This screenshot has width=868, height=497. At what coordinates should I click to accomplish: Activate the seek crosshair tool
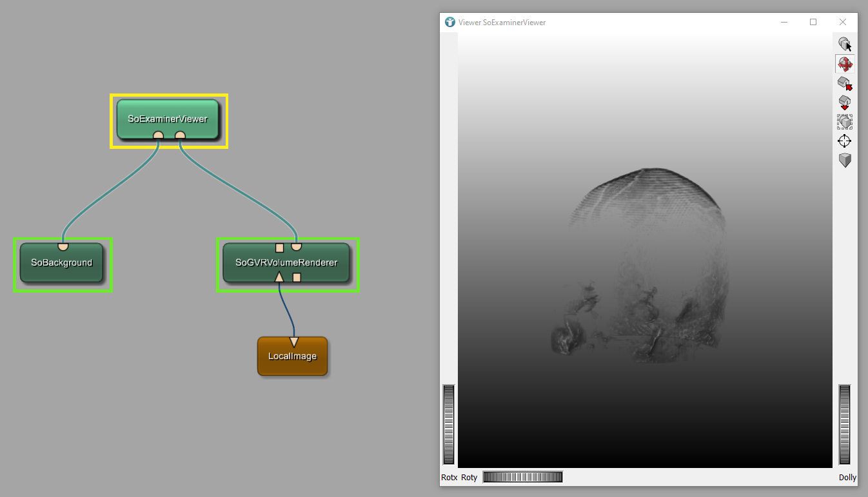click(x=845, y=141)
